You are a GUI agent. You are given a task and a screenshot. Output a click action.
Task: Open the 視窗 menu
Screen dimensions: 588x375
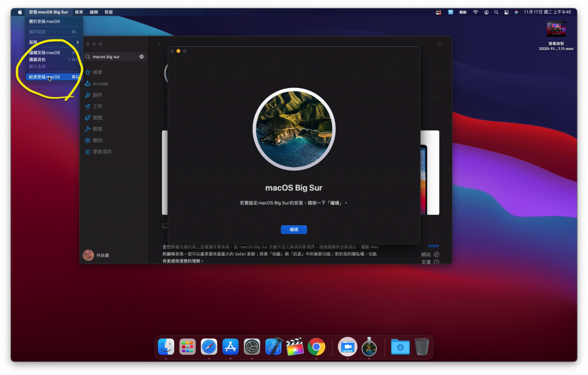(x=108, y=12)
